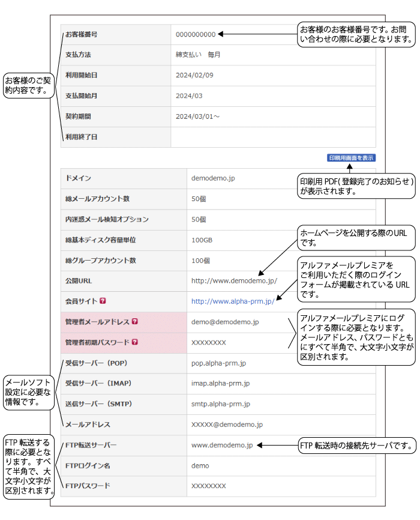Click the 受信サーバー（POP） label

[x=97, y=363]
